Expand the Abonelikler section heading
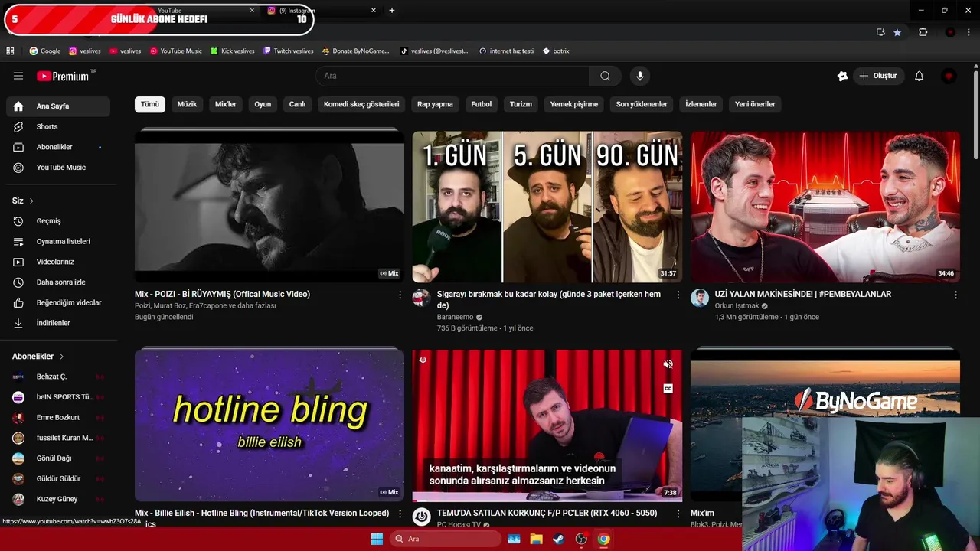This screenshot has height=551, width=980. click(38, 357)
